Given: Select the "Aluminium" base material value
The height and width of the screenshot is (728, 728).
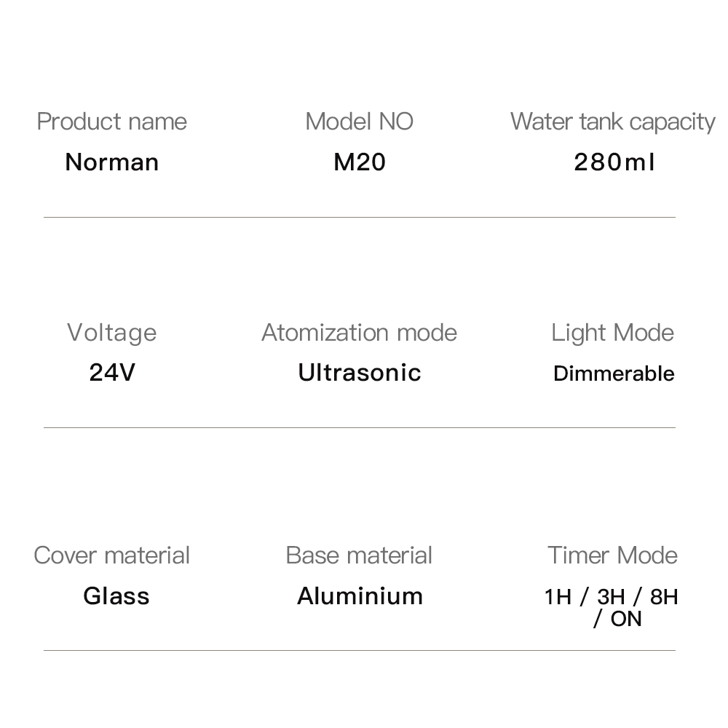Looking at the screenshot, I should click(360, 596).
